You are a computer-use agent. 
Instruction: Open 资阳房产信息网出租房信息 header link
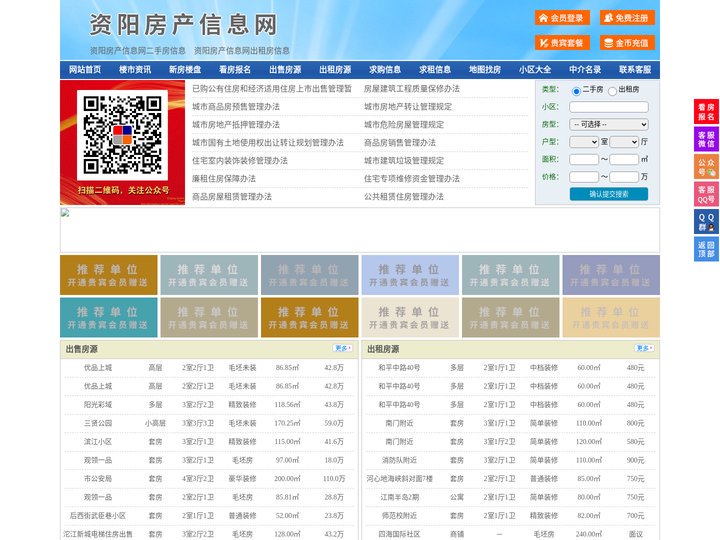pos(242,51)
